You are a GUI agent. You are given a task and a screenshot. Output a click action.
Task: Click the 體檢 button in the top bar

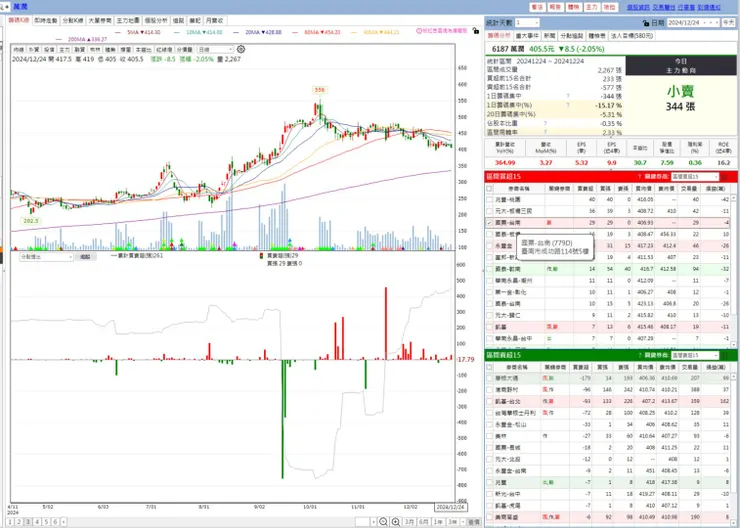pyautogui.click(x=573, y=7)
